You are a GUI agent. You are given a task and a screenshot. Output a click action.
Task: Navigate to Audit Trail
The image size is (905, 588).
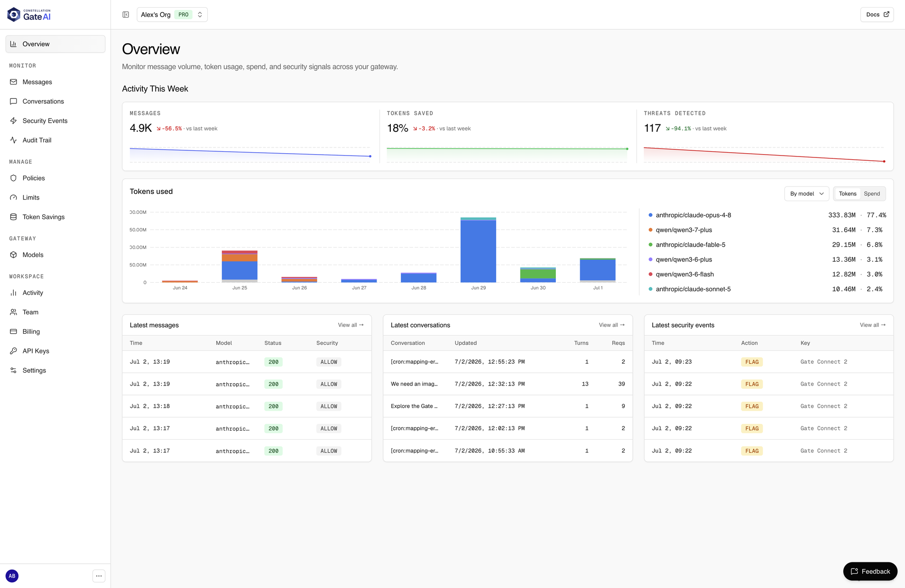click(55, 140)
